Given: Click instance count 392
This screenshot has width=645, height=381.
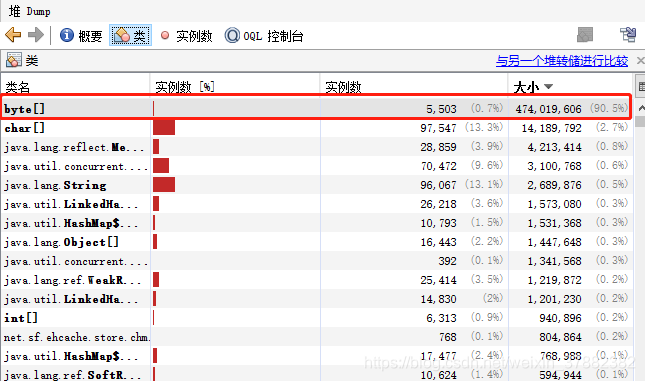Looking at the screenshot, I should 447,261.
